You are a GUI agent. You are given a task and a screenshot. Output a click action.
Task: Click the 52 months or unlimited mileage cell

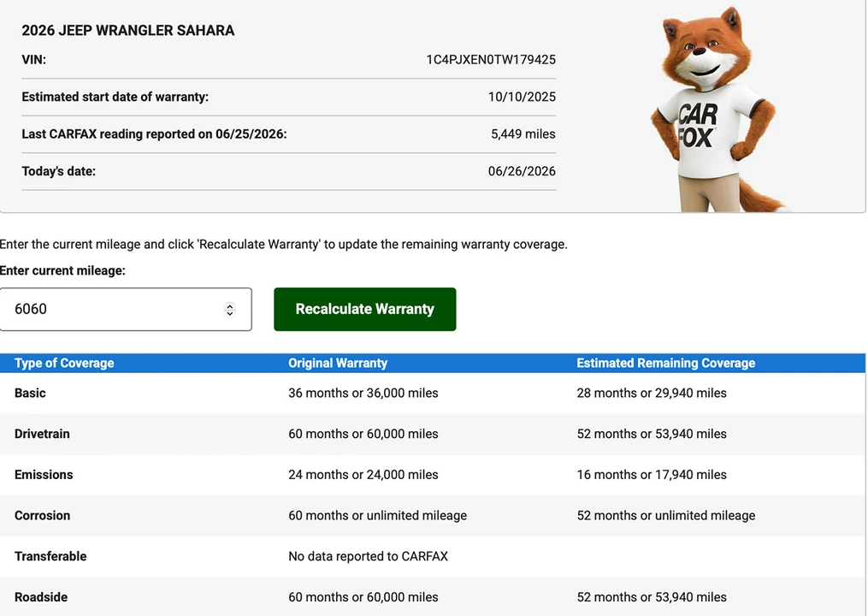666,516
